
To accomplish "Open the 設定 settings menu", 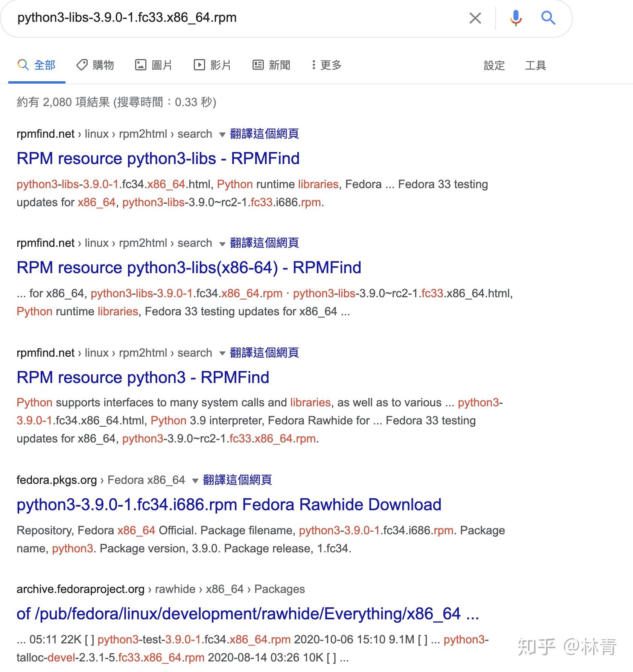I will coord(494,65).
